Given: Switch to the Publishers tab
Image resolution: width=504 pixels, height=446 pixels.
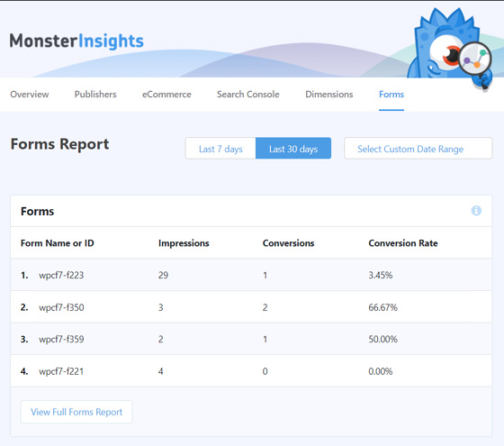Looking at the screenshot, I should (x=95, y=95).
